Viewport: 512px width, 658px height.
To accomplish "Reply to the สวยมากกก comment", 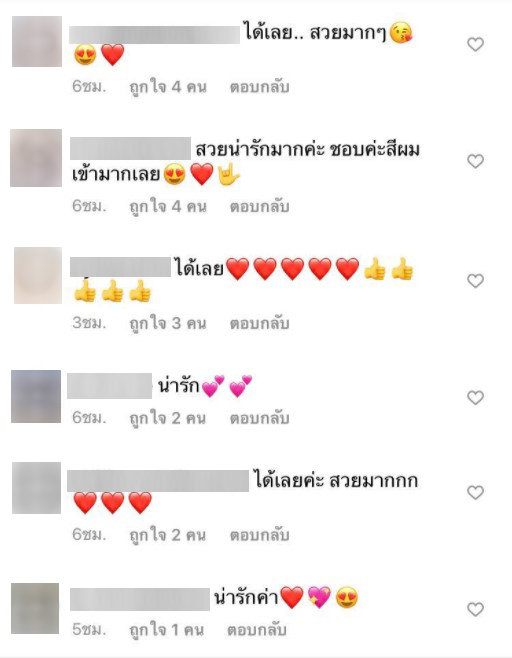I will tap(259, 535).
